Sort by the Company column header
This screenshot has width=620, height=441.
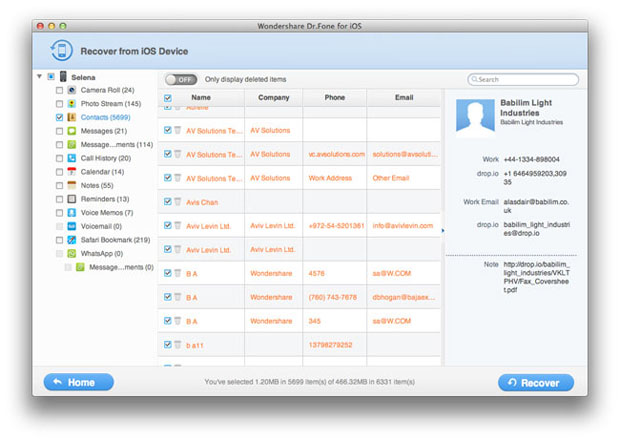point(274,97)
